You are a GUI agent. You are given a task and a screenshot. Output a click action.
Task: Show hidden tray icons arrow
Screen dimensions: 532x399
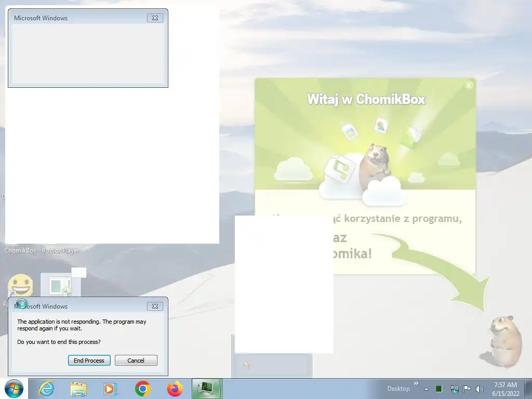426,389
